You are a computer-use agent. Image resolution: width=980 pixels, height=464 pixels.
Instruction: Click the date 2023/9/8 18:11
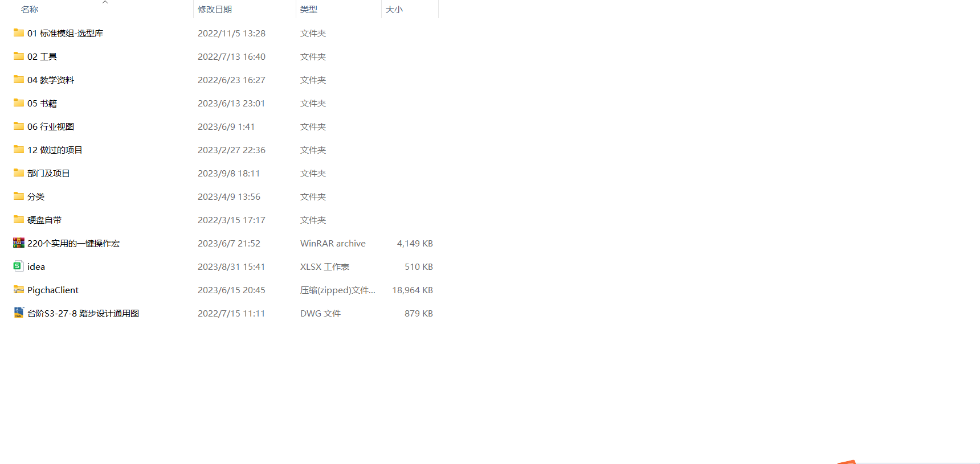coord(228,174)
